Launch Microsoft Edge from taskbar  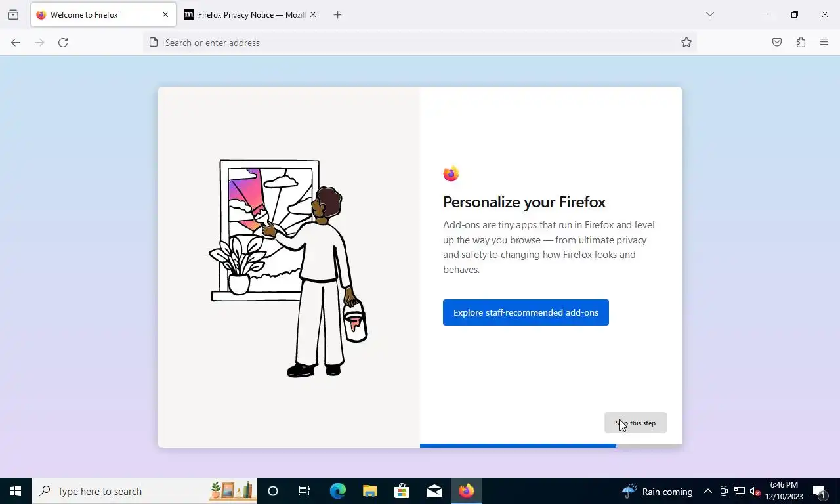pos(337,491)
